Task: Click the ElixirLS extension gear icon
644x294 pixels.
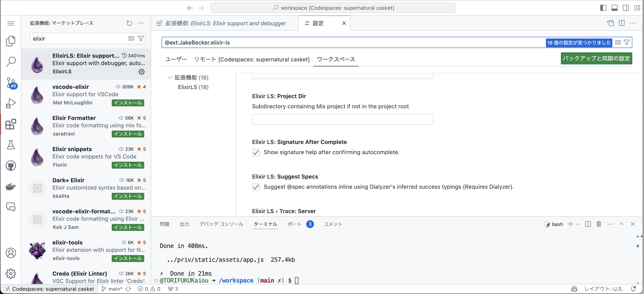Action: (x=141, y=72)
